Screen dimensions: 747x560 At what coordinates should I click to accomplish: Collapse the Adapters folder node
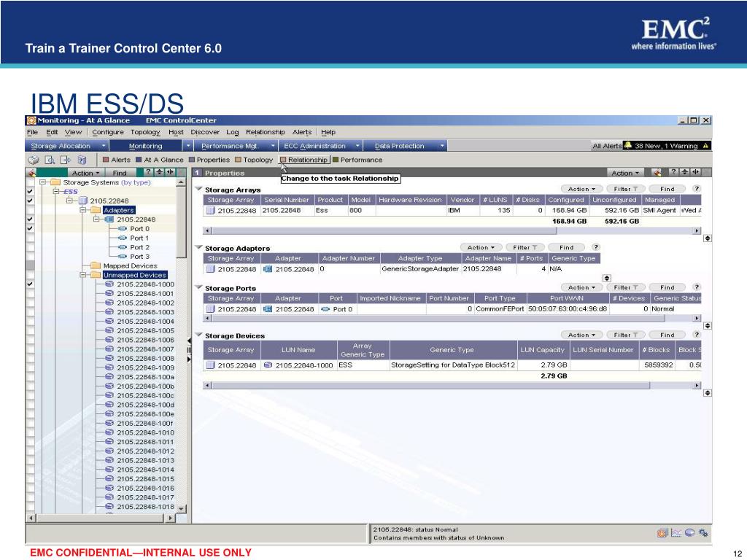coord(83,210)
